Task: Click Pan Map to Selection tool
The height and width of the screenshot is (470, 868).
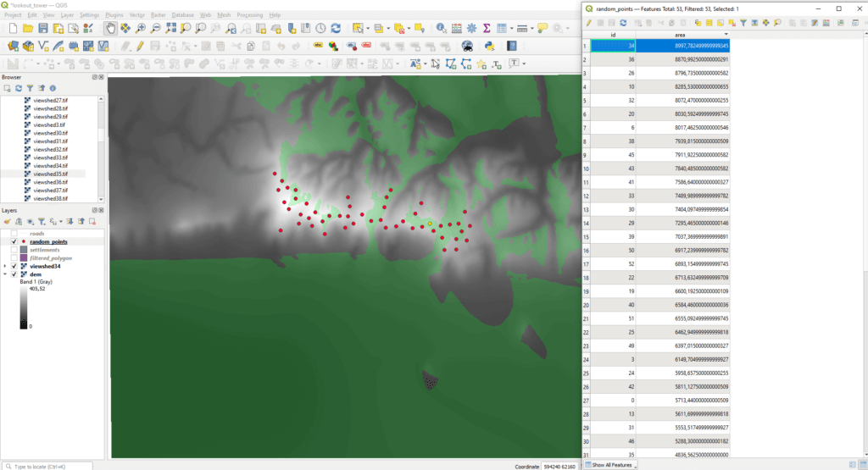Action: 125,28
